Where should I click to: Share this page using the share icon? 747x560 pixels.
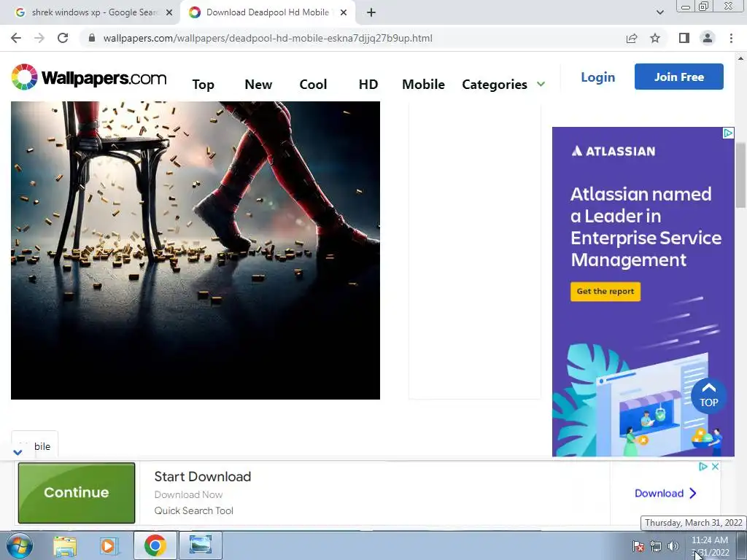pos(632,38)
